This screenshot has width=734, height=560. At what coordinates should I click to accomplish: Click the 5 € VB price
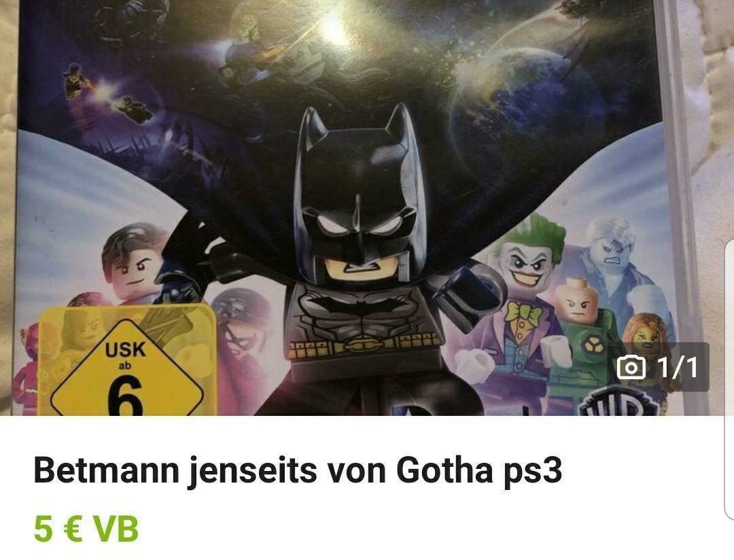click(86, 529)
